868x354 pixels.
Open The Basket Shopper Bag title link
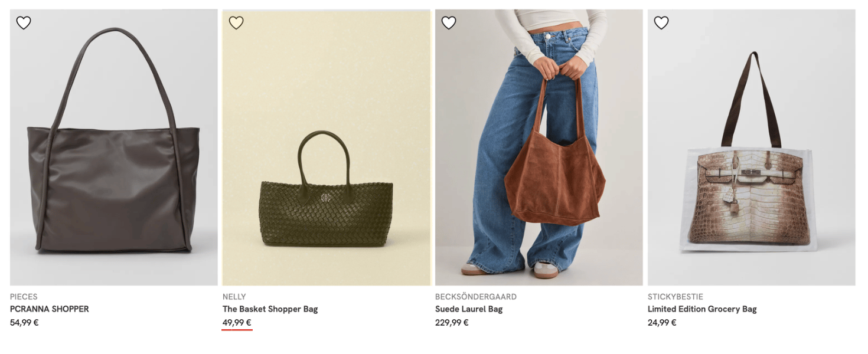tap(270, 309)
